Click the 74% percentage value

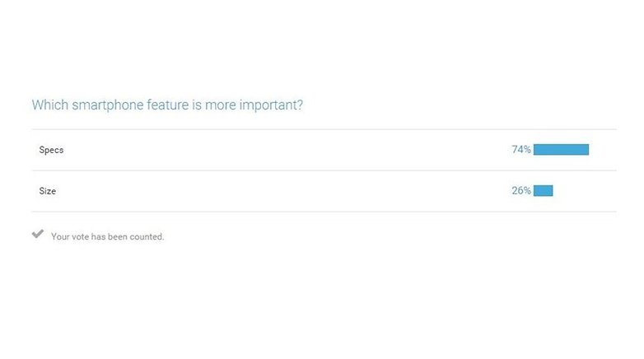pyautogui.click(x=521, y=150)
